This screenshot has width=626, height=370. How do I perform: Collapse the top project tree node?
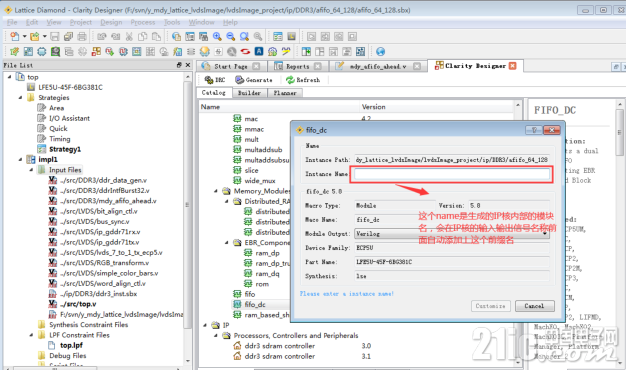10,77
